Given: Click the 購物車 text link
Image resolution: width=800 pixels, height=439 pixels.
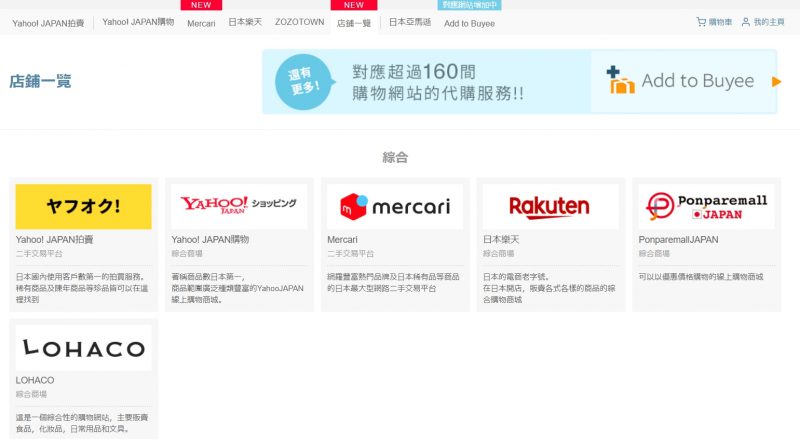Looking at the screenshot, I should click(720, 22).
